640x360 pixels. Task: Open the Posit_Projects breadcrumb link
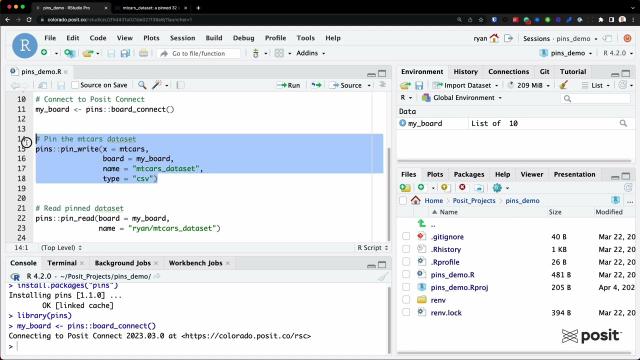coord(473,200)
